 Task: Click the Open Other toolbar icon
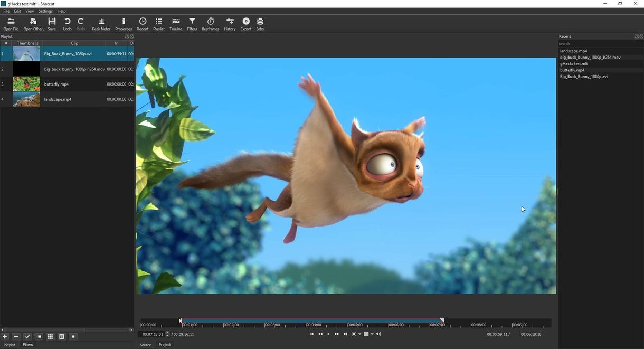(x=34, y=24)
